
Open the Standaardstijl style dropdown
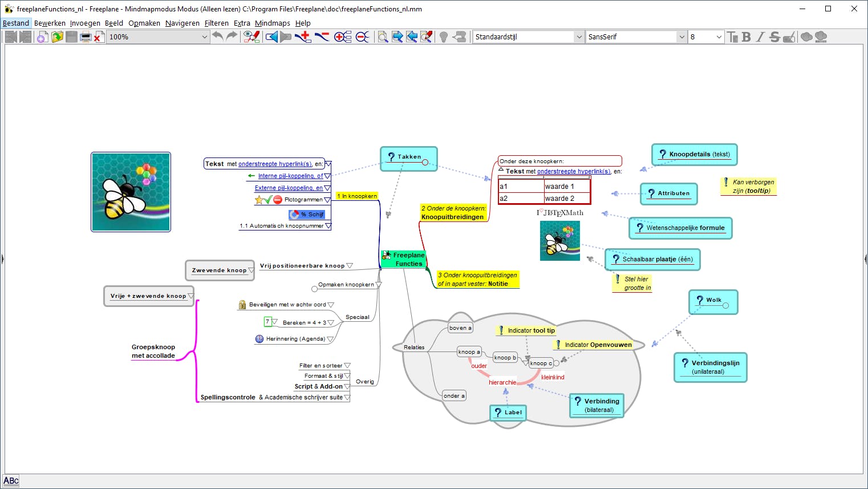tap(579, 37)
